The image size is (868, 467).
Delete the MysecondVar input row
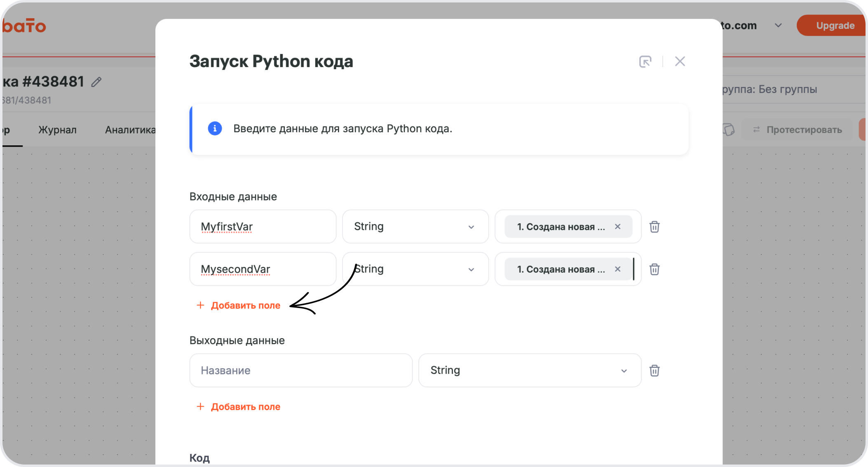pyautogui.click(x=654, y=269)
